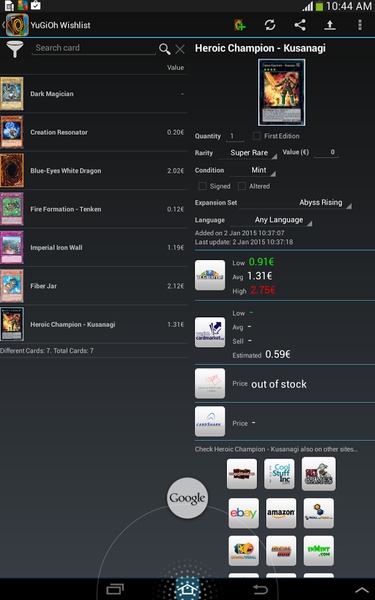Tap the 2.02€ value for Blue-Eyes
The width and height of the screenshot is (375, 600).
(x=176, y=171)
